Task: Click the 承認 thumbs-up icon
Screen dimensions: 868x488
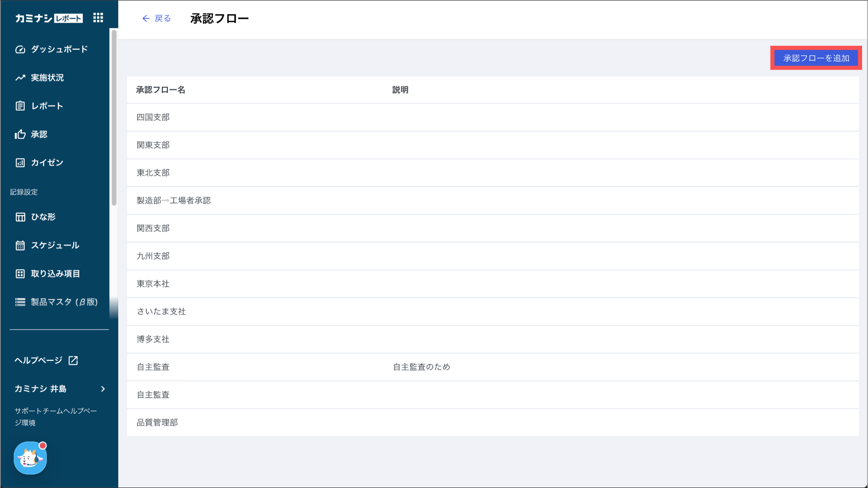Action: [20, 134]
